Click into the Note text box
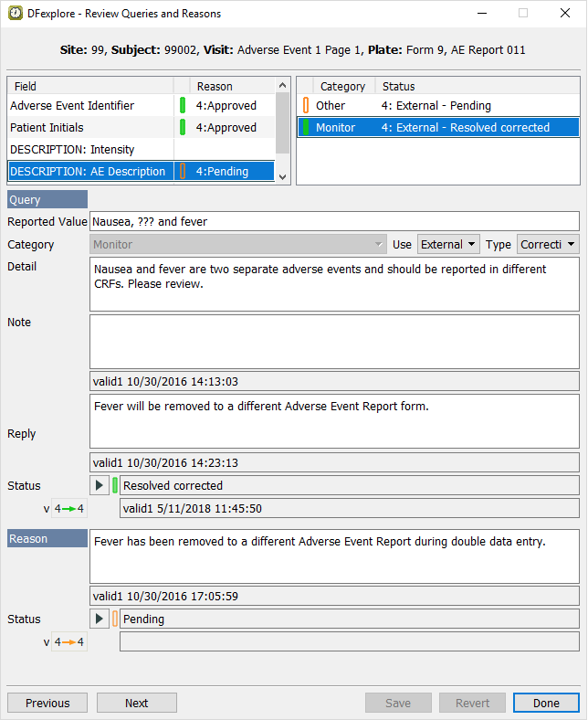Viewport: 588px width, 720px height. (x=334, y=341)
